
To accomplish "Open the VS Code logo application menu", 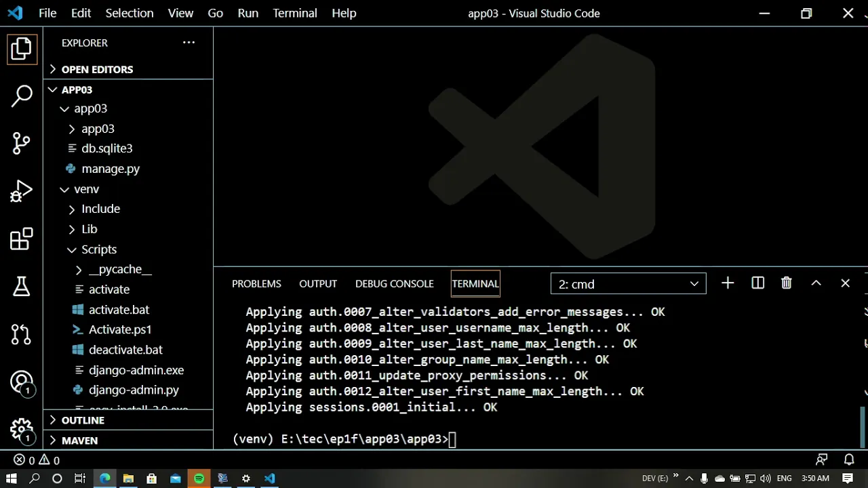I will tap(14, 13).
